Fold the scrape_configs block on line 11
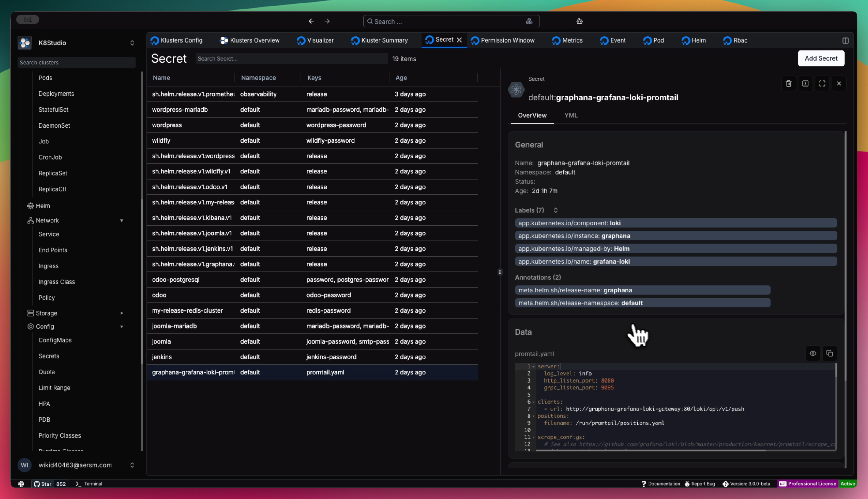Viewport: 868px width, 499px height. (533, 437)
